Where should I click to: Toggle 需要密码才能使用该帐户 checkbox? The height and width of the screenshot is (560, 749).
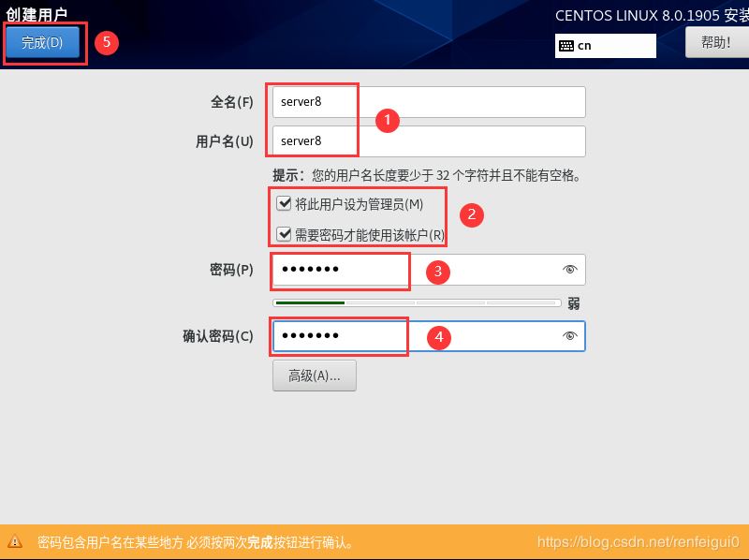(284, 234)
